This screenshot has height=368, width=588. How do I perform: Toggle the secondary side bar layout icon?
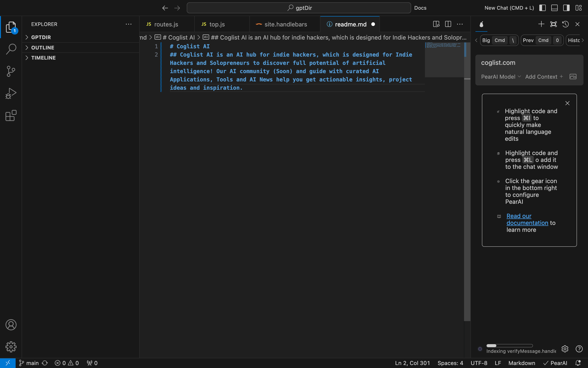tap(566, 8)
